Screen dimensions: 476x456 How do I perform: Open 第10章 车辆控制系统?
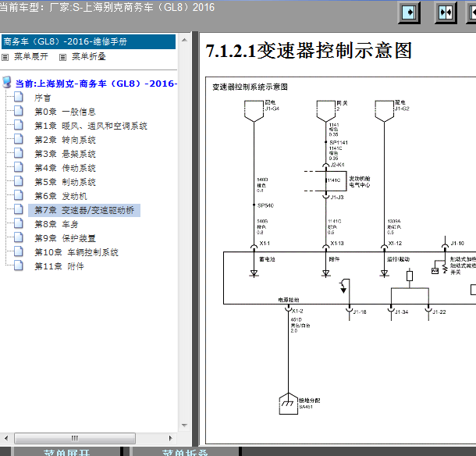76,252
